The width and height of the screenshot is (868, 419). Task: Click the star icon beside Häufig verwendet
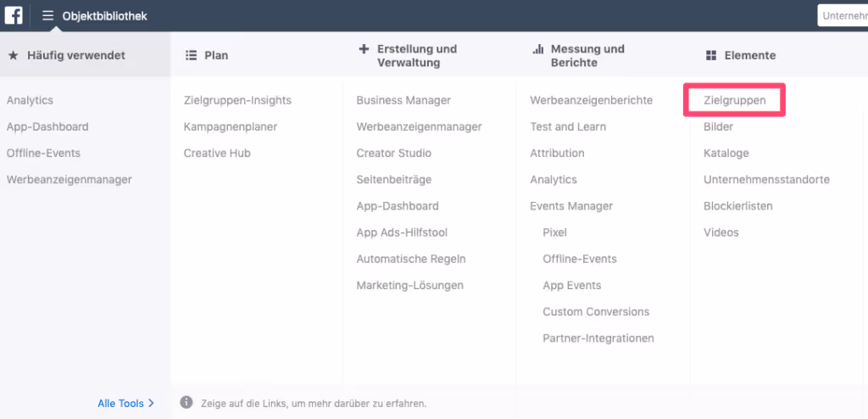(x=14, y=55)
